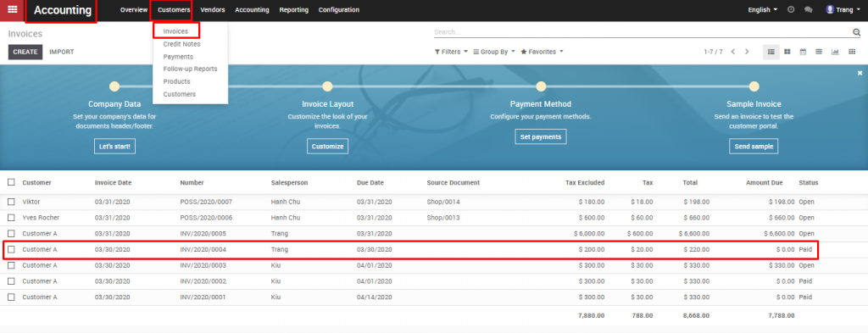Click the Trang user avatar
The height and width of the screenshot is (333, 868).
(830, 9)
